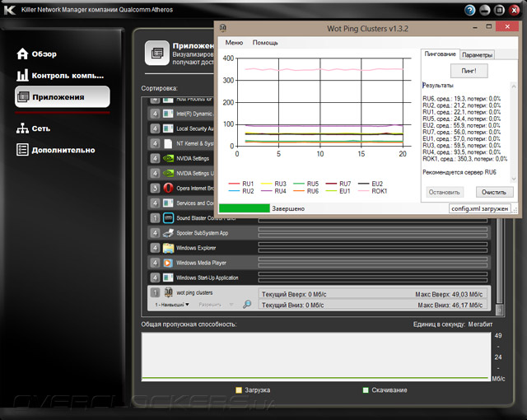Click the green ping progress bar

coord(245,208)
